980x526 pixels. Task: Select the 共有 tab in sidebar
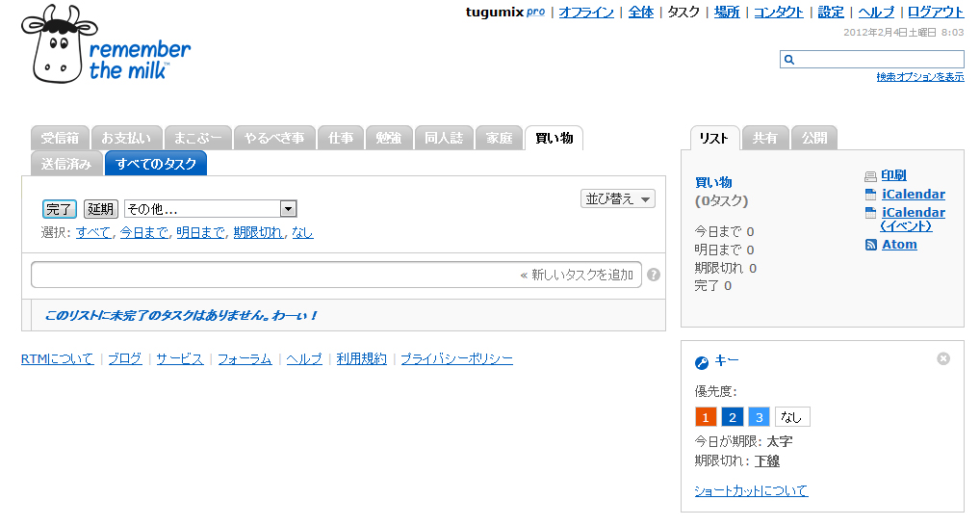765,138
